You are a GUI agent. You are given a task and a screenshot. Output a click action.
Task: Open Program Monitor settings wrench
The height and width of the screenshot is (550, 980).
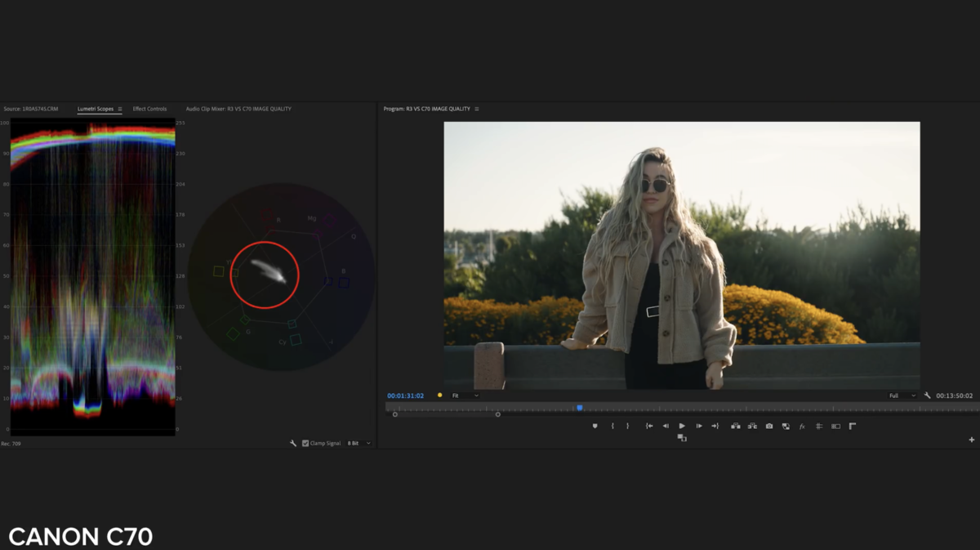tap(927, 396)
